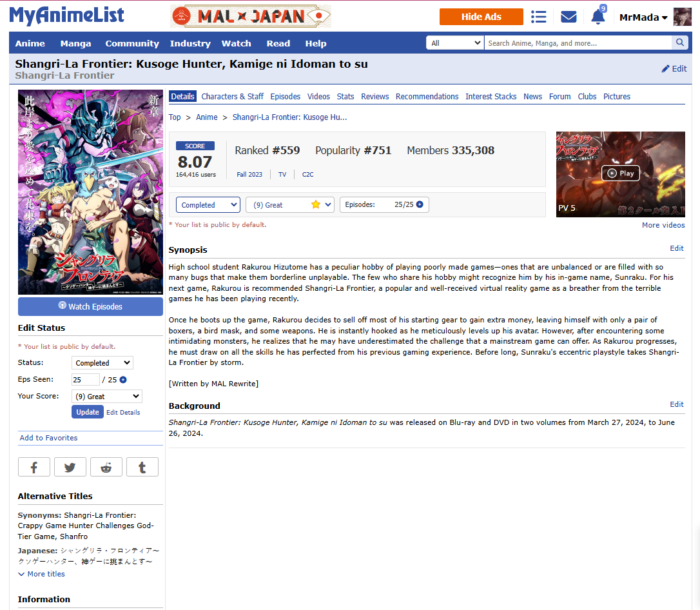Viewport: 700px width, 610px height.
Task: Open the list icon in header
Action: point(538,17)
